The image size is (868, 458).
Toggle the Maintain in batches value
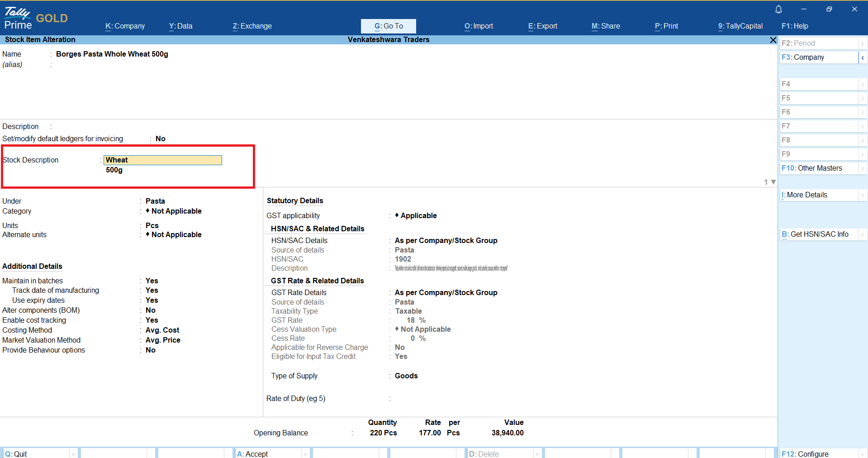pos(152,281)
